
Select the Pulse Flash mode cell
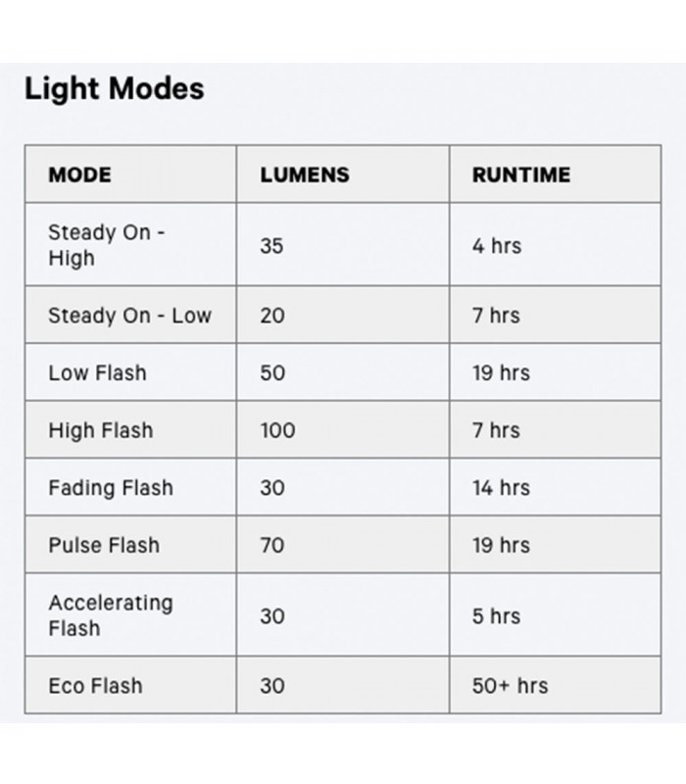(103, 545)
